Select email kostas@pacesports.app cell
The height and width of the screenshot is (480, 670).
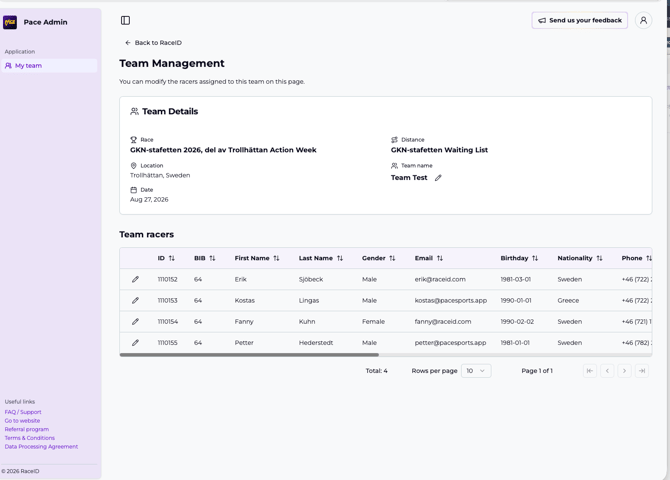451,300
